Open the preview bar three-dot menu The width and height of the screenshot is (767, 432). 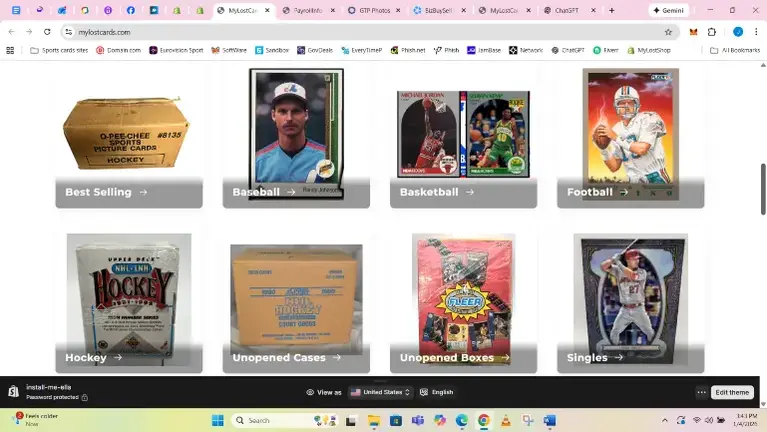coord(701,392)
